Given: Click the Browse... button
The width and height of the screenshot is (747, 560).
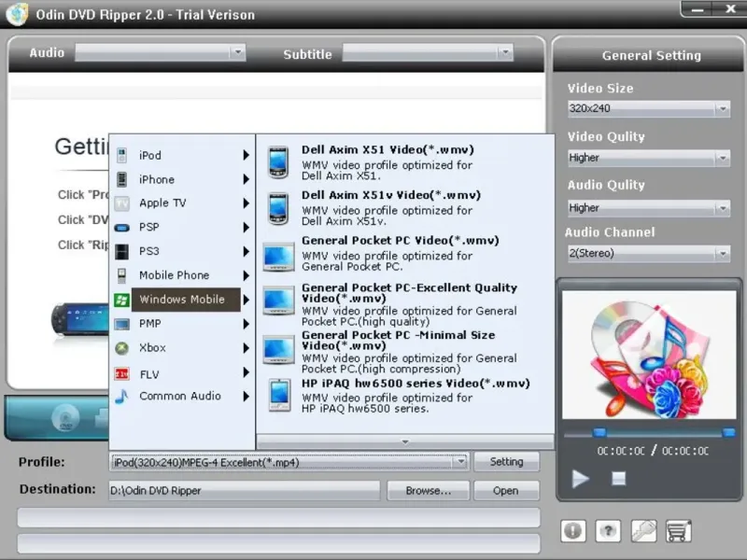Looking at the screenshot, I should pyautogui.click(x=429, y=491).
